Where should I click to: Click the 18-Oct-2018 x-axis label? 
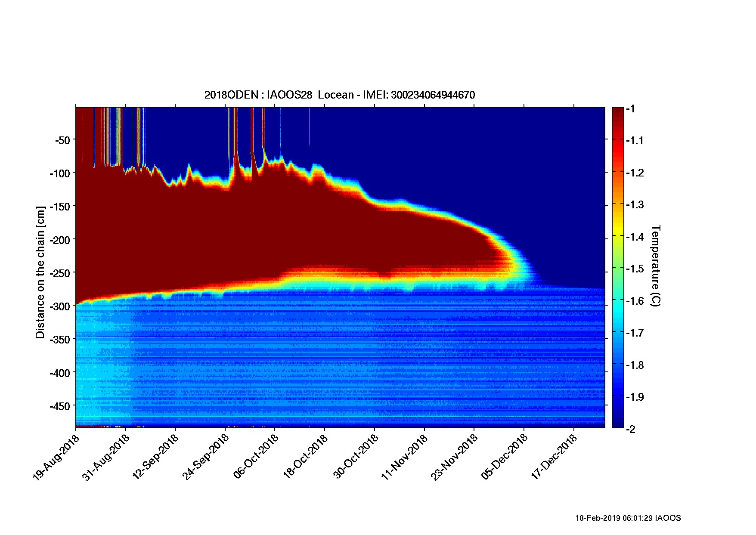tap(305, 457)
